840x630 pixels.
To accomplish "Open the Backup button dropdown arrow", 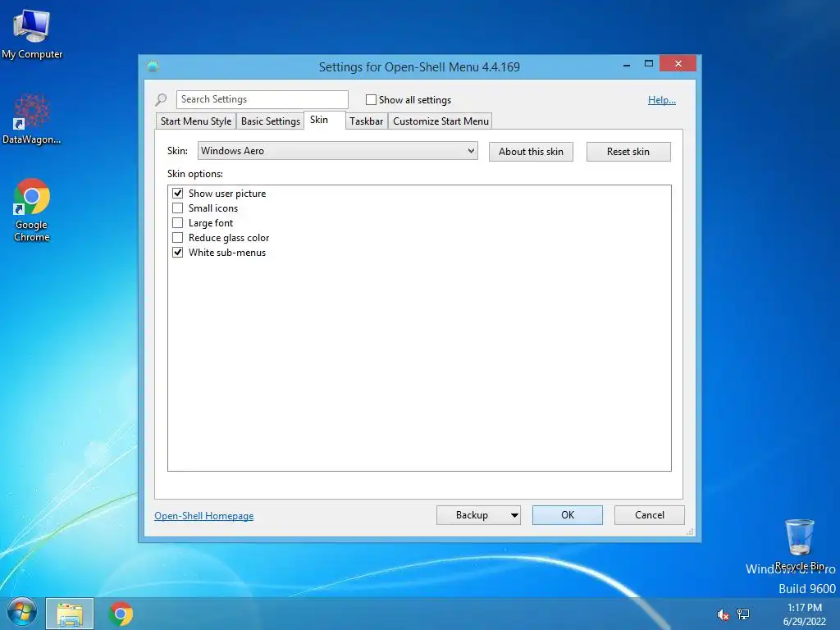I will (514, 515).
